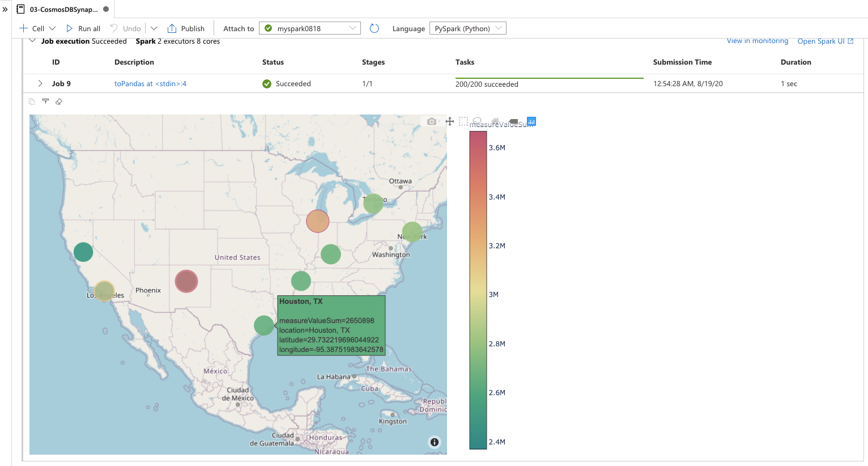
Task: Click the camera snapshot icon on the map
Action: pyautogui.click(x=432, y=121)
